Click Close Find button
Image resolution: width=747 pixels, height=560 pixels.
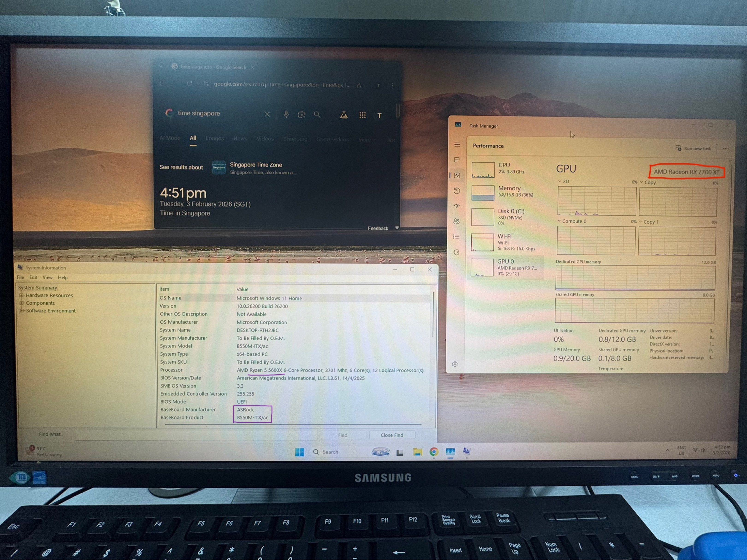[392, 435]
